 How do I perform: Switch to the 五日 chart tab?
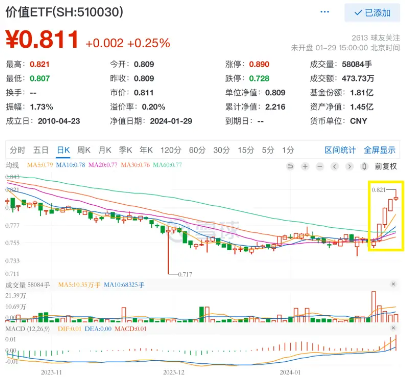(x=41, y=150)
